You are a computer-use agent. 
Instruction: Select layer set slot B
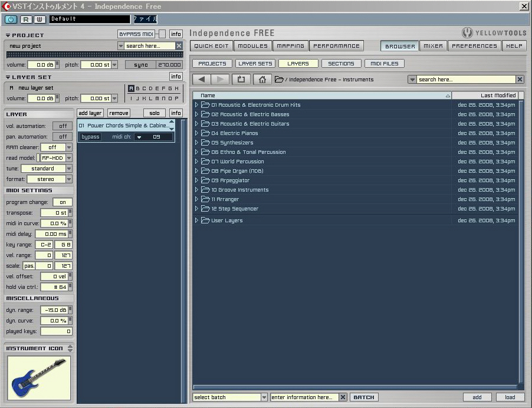[138, 88]
